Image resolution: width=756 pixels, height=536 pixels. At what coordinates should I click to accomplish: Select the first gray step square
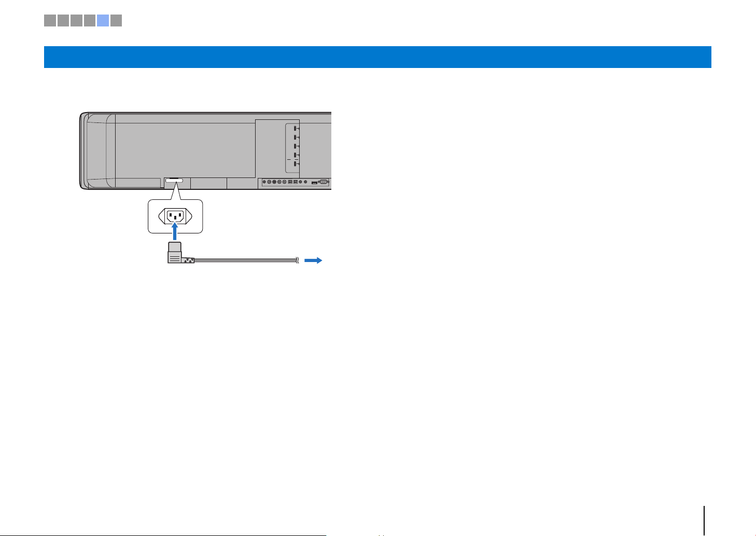click(50, 21)
